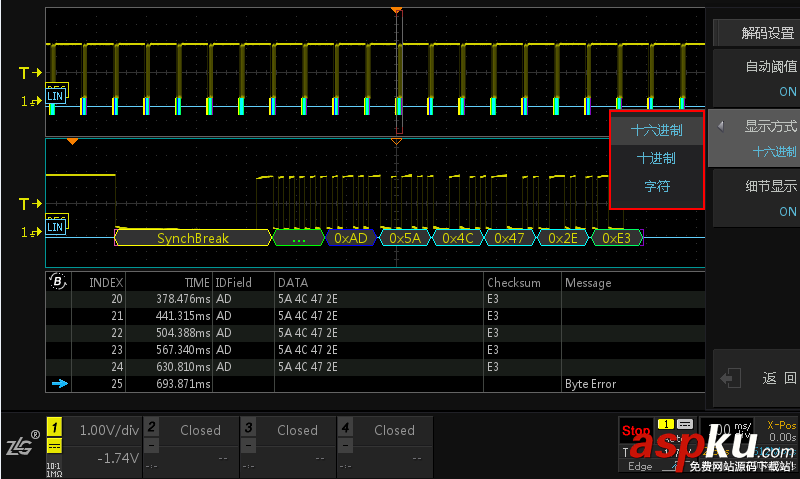800x479 pixels.
Task: Select the SynchBreak decode segment
Action: point(193,238)
